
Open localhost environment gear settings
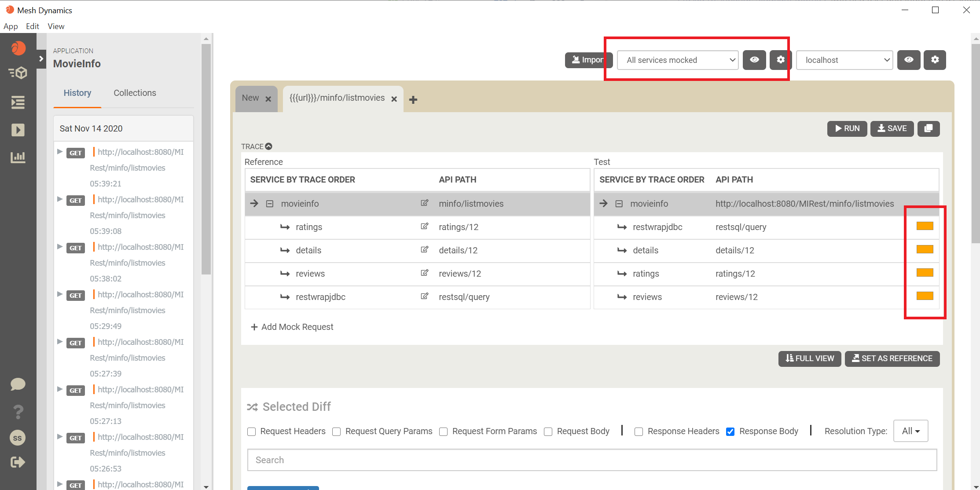coord(935,60)
